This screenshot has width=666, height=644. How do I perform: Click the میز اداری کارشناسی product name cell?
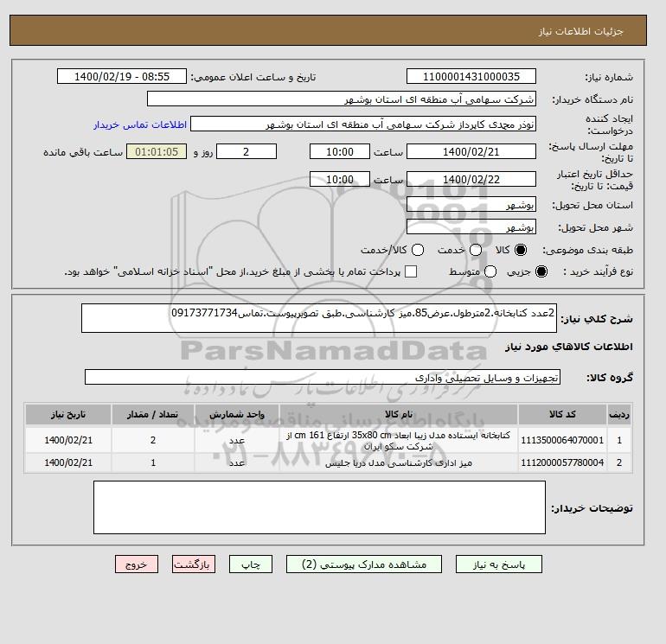coord(399,462)
